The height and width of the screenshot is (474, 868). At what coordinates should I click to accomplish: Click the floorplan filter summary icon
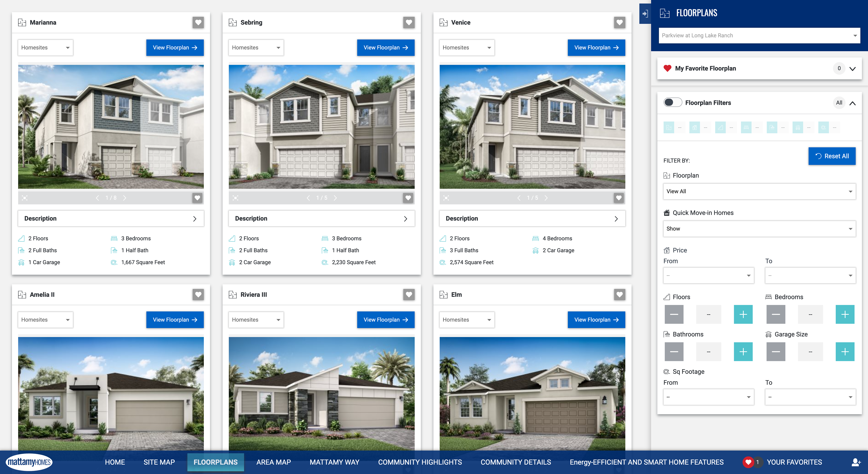point(669,128)
